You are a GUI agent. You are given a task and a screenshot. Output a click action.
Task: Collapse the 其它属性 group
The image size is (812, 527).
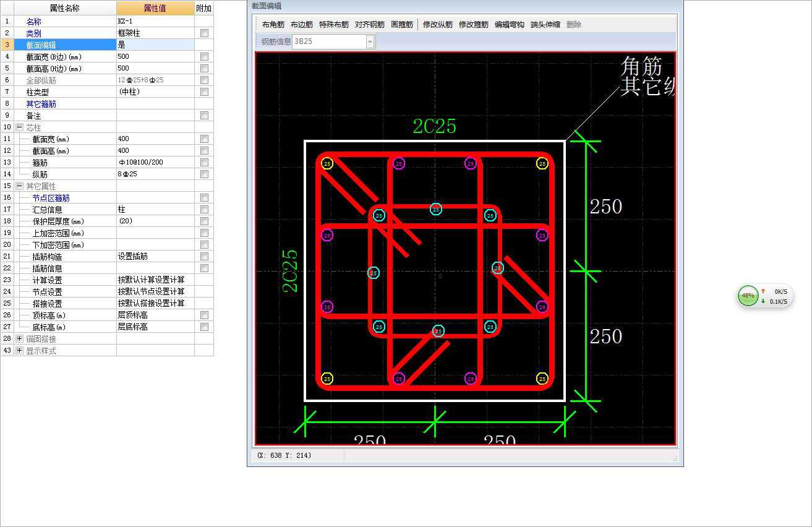19,186
